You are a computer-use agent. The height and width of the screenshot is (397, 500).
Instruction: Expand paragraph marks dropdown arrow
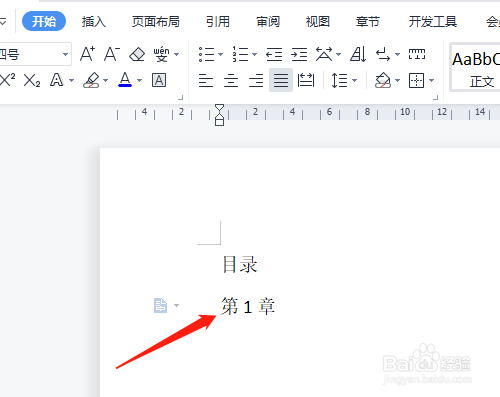pyautogui.click(x=397, y=54)
